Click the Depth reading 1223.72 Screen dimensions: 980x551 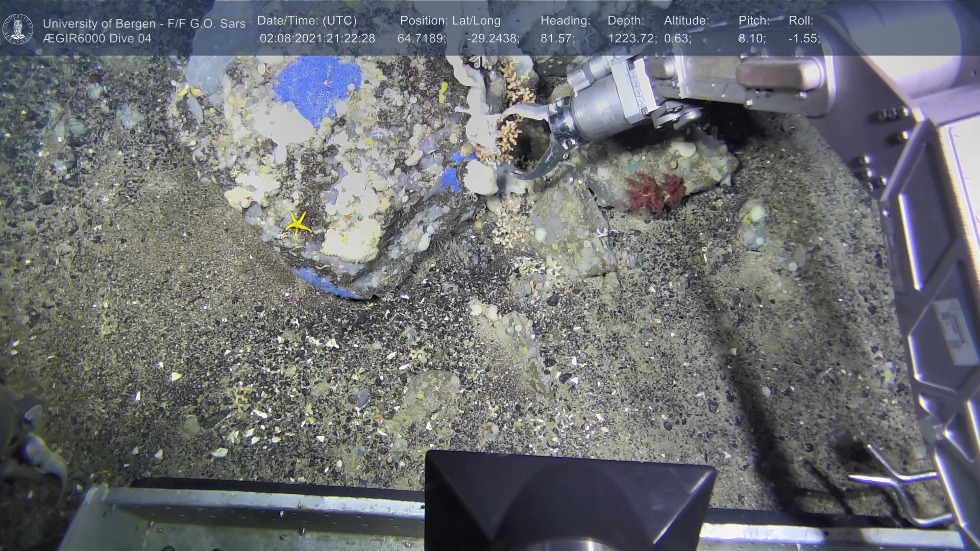pos(632,39)
